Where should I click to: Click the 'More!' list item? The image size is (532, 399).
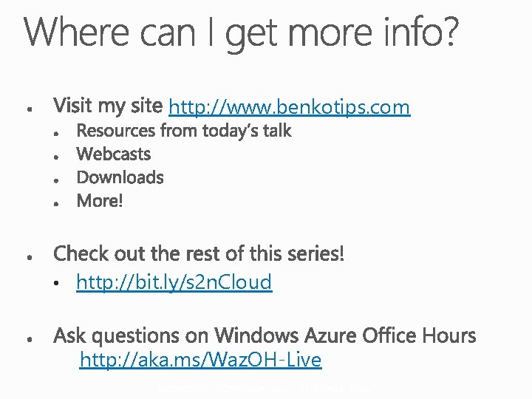99,200
